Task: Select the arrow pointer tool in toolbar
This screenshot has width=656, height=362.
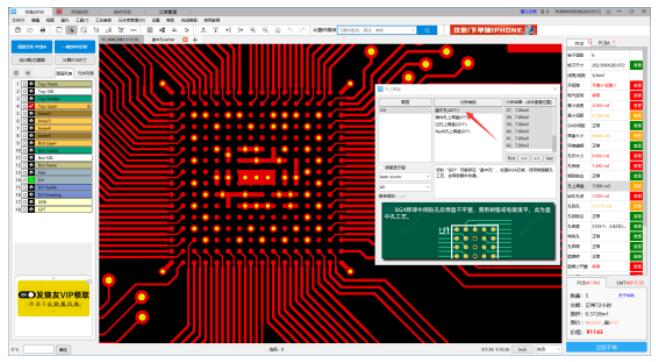Action: 72,30
